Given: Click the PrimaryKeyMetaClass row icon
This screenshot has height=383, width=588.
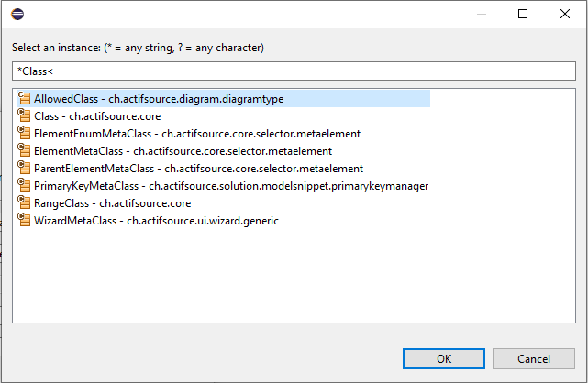Looking at the screenshot, I should [x=25, y=186].
